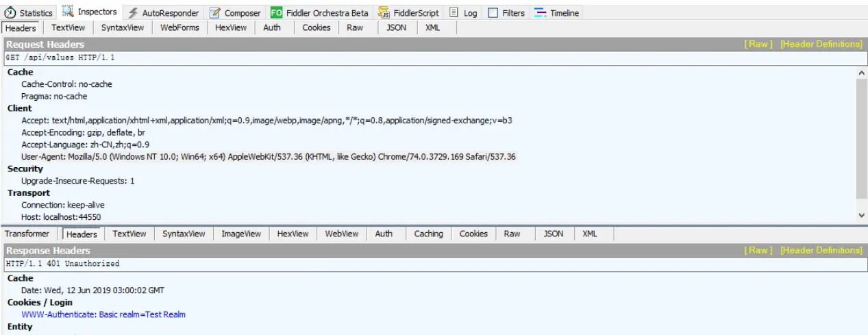Select the Accept-Language header row
This screenshot has height=335, width=868.
click(86, 145)
